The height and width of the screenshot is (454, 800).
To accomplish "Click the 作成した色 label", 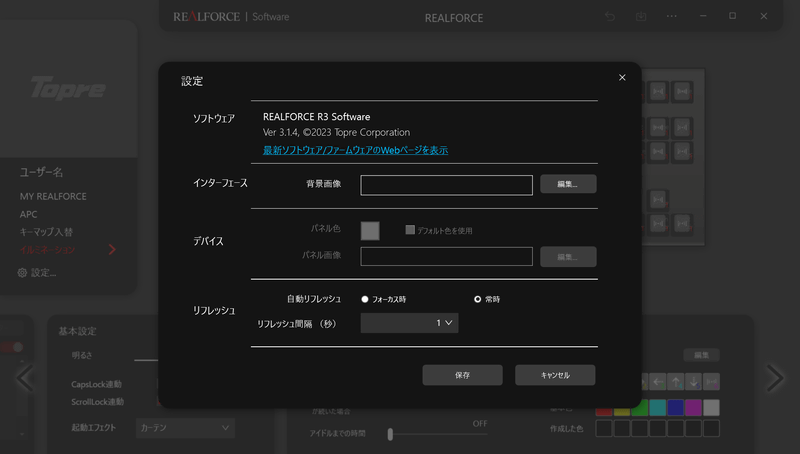I will point(566,428).
